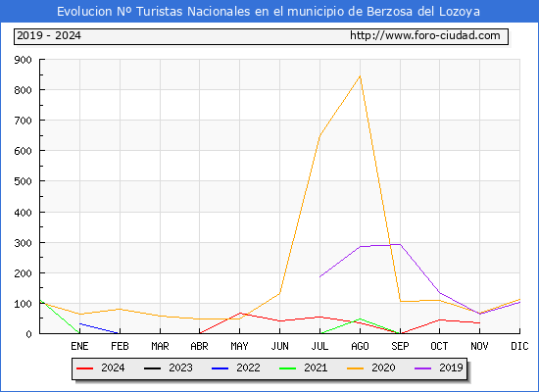This screenshot has width=539, height=392.
Task: Click the red 2024 legend swatch
Action: point(84,368)
